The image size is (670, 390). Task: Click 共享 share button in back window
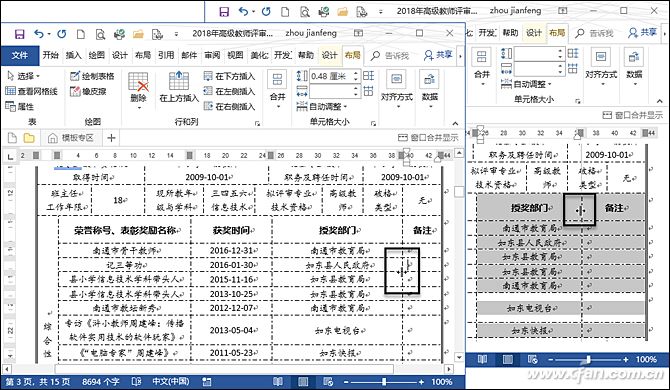coord(643,32)
